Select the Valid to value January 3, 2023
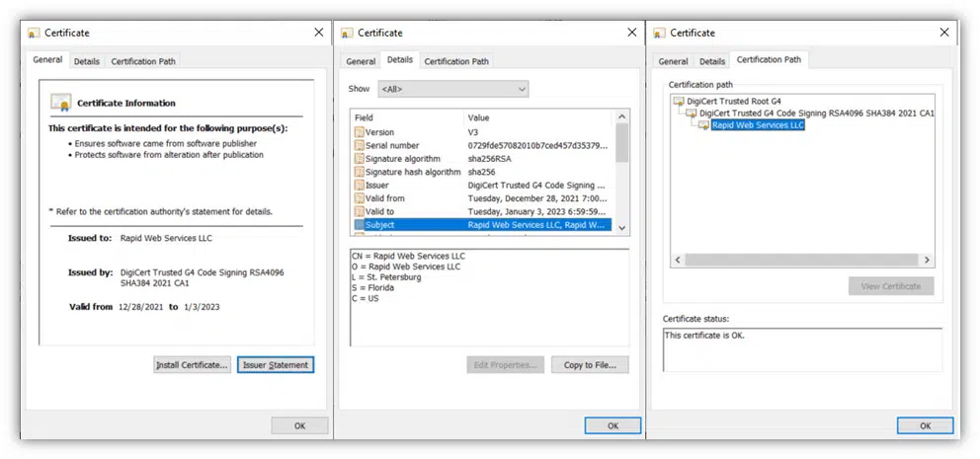Screen dimensions: 980x459 click(x=536, y=211)
